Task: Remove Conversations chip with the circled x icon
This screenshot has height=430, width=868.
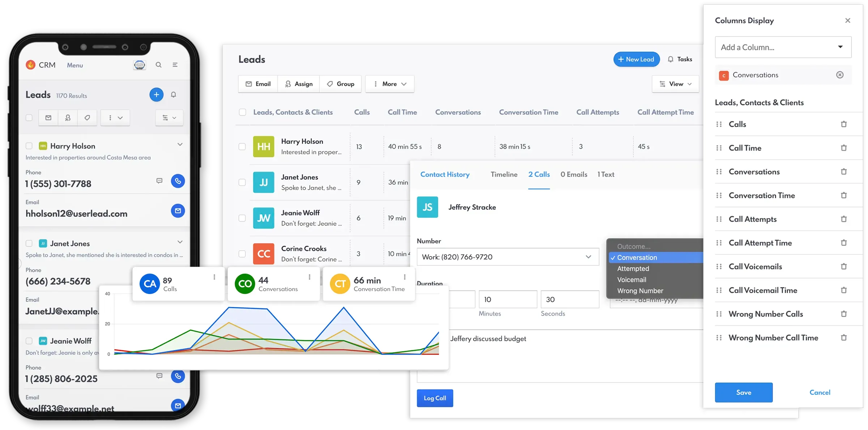Action: click(x=840, y=75)
